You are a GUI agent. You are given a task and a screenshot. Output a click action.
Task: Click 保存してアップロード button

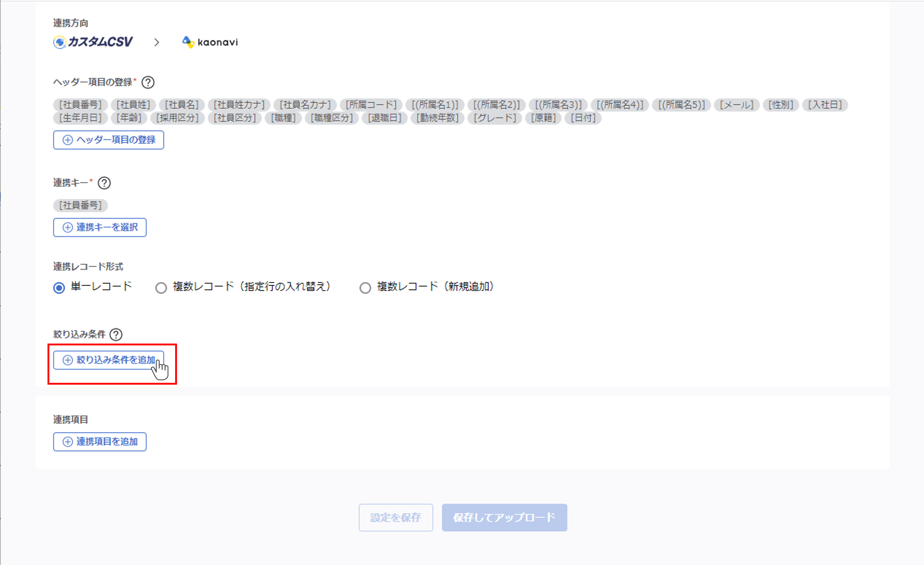504,517
